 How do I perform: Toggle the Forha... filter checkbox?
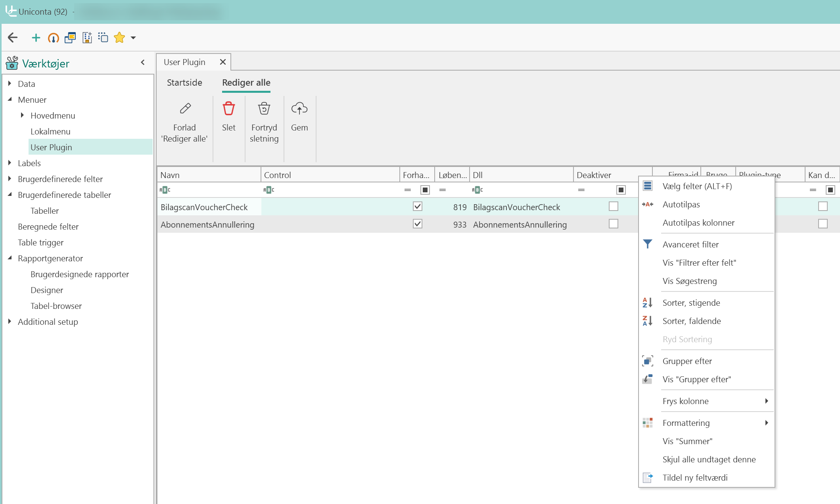click(425, 190)
